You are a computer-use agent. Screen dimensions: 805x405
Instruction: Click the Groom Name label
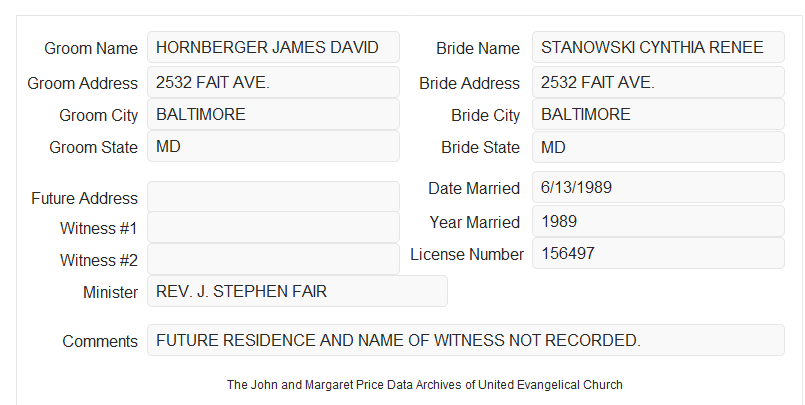(x=91, y=48)
